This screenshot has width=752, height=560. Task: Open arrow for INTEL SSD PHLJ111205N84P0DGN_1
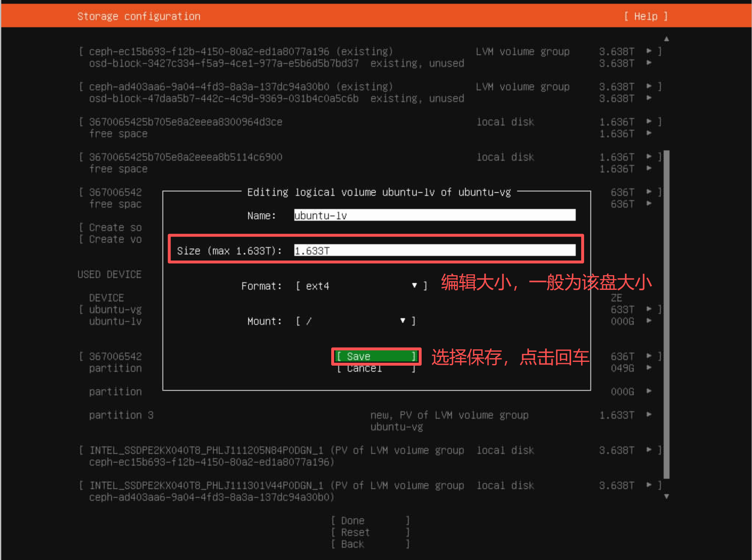click(649, 450)
